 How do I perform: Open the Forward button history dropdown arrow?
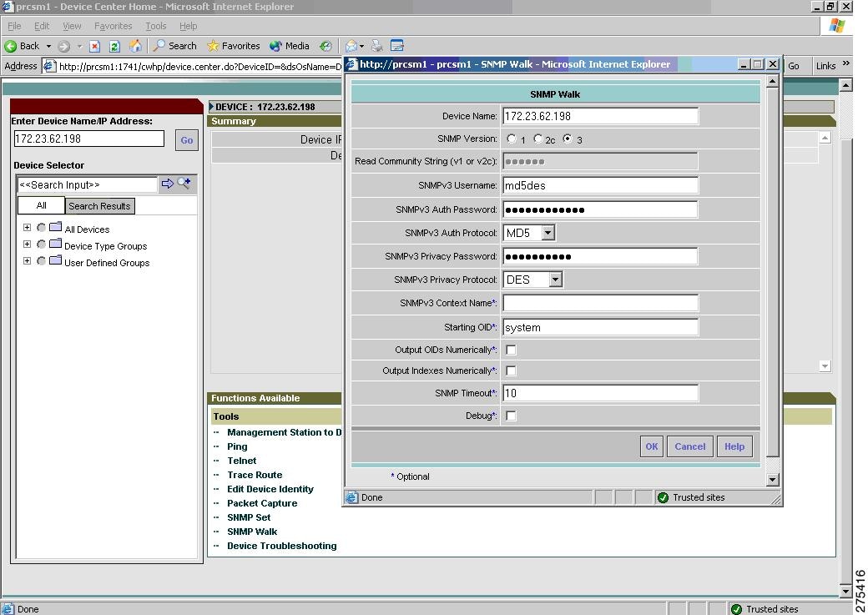click(x=79, y=47)
